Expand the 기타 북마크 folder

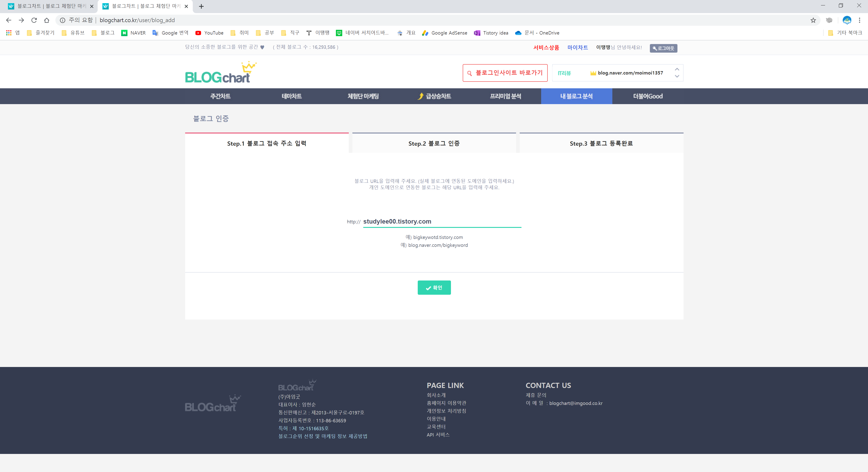845,33
